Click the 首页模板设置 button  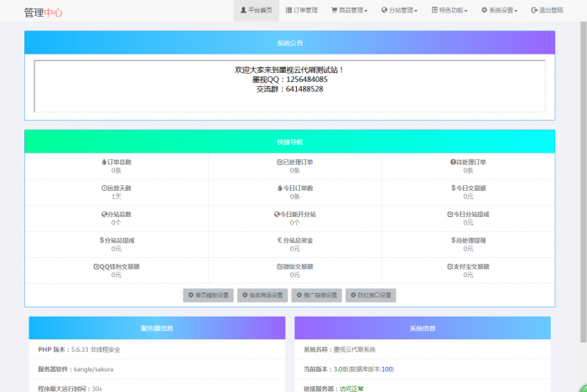click(x=208, y=295)
